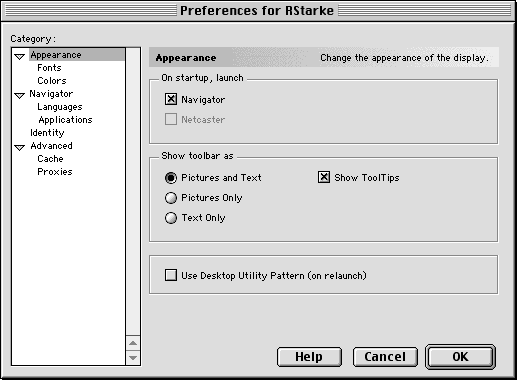Click the category list scroll down arrow
Screen dimensions: 517x380
click(x=133, y=358)
